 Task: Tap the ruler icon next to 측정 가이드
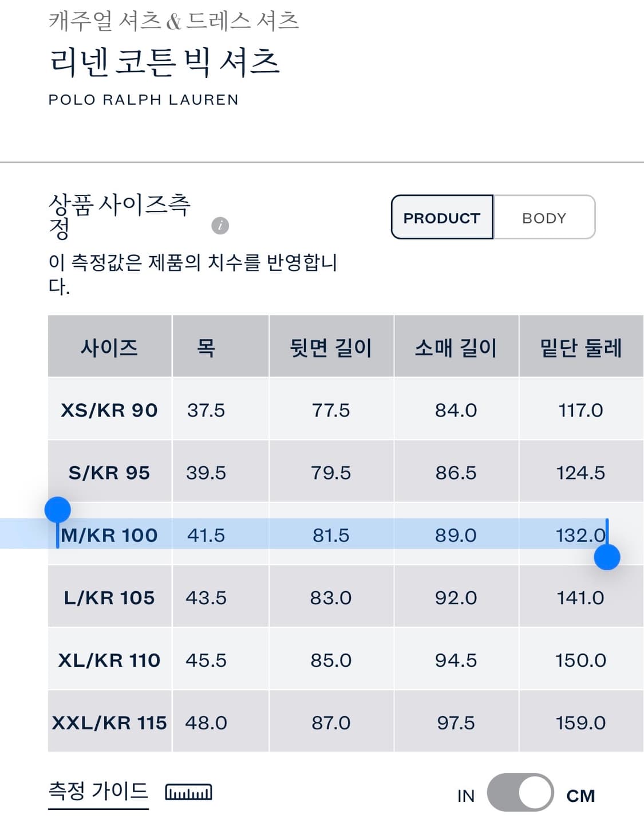tap(188, 792)
